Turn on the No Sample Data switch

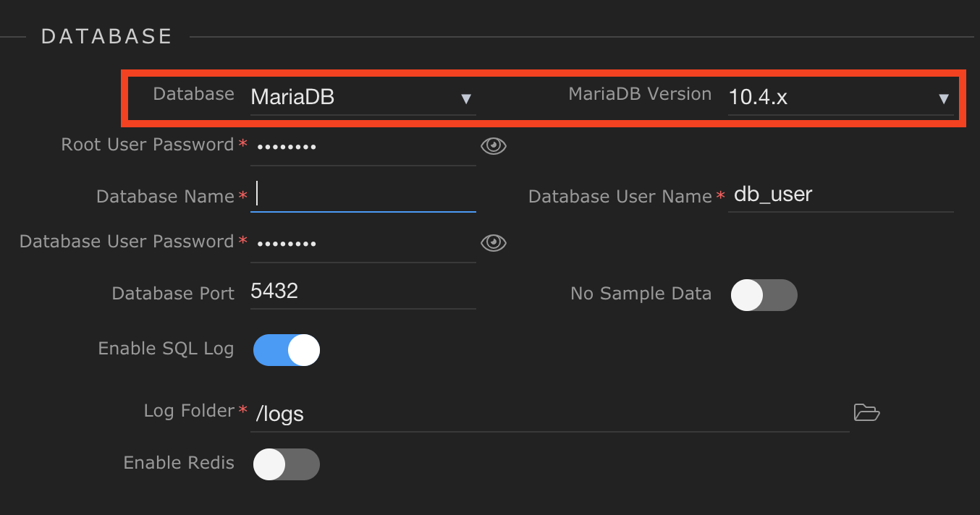[x=764, y=295]
